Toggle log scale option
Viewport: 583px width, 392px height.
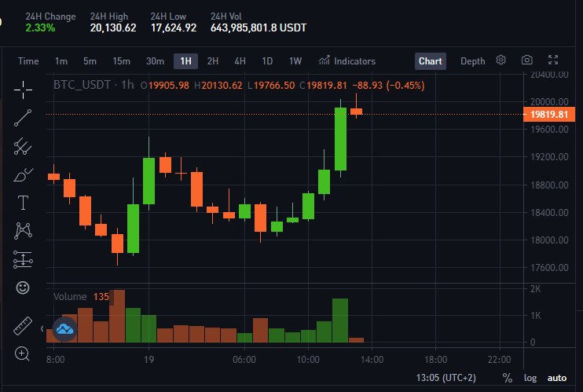(x=530, y=378)
